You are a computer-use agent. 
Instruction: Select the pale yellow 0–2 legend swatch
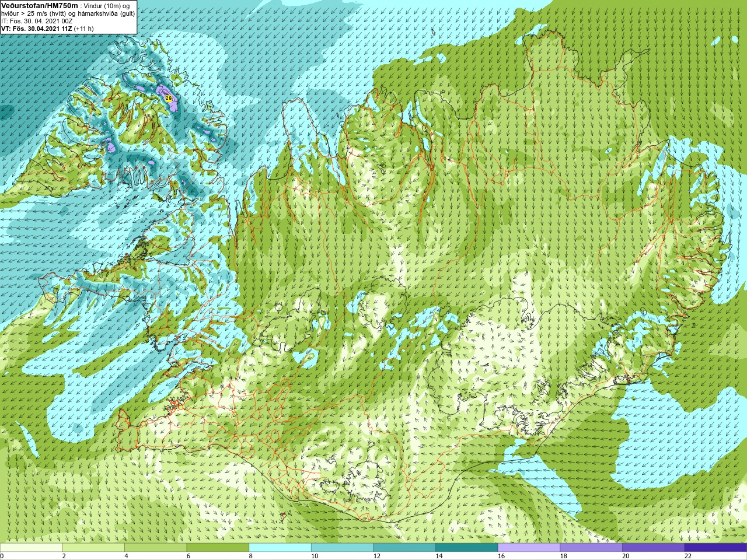pyautogui.click(x=31, y=547)
